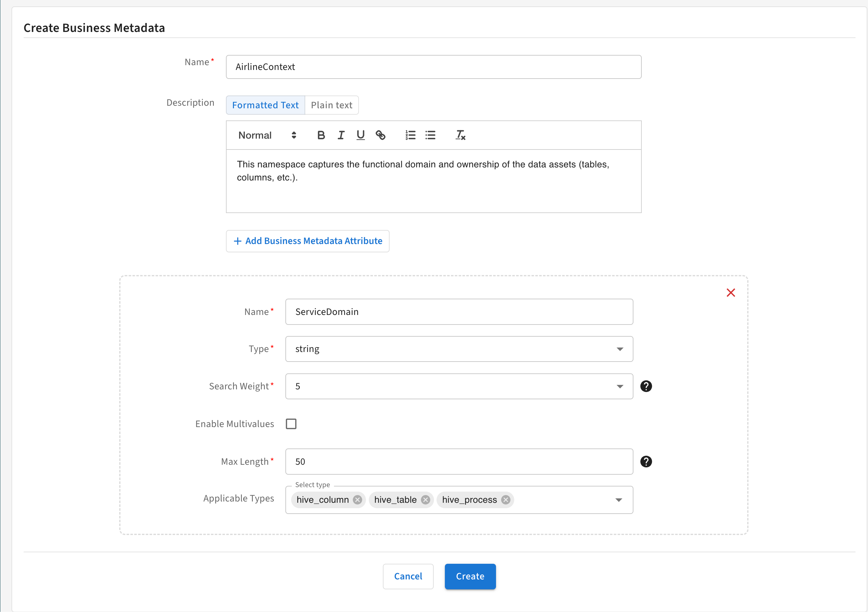Remove the ServiceDomain attribute with red X
Screen dimensions: 868x612
(x=730, y=293)
